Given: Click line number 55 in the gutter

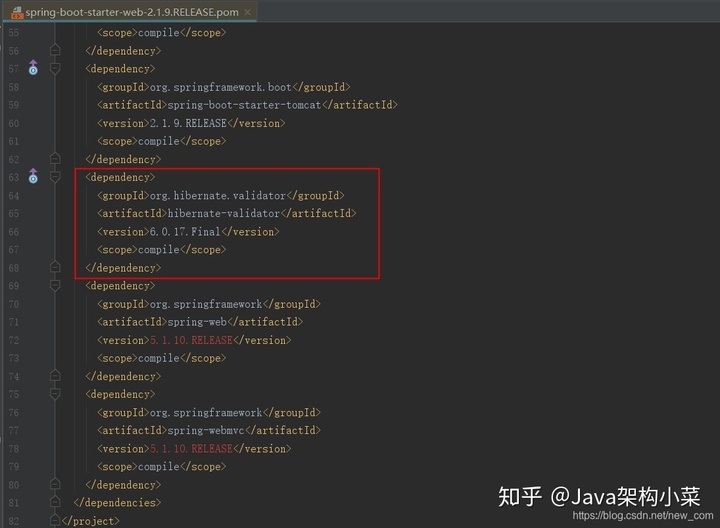Looking at the screenshot, I should tap(14, 33).
